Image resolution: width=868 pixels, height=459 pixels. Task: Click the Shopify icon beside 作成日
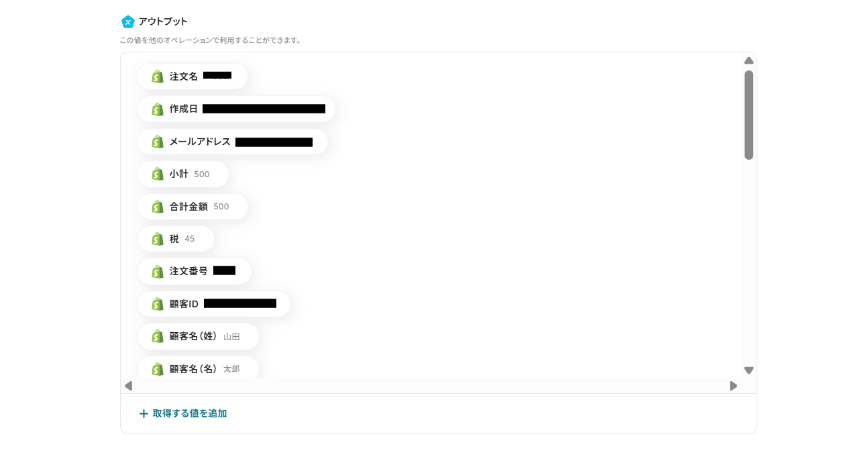click(x=158, y=109)
